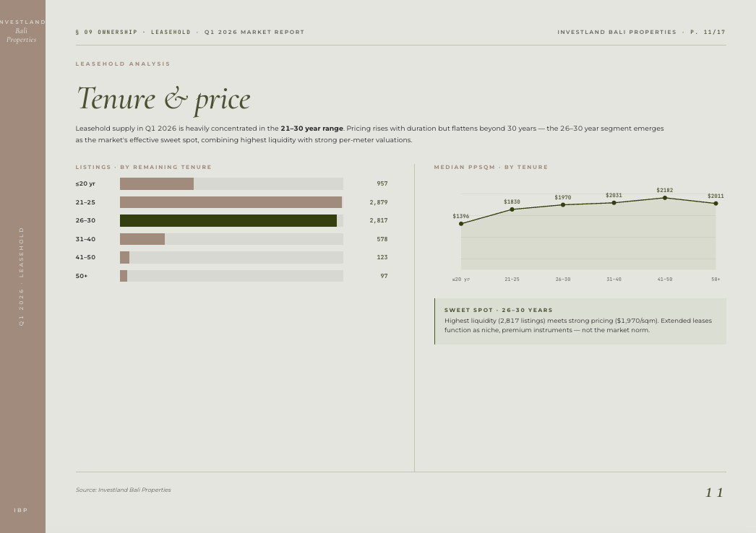
Task: Click the 31–40 tenure bar
Action: tap(142, 239)
